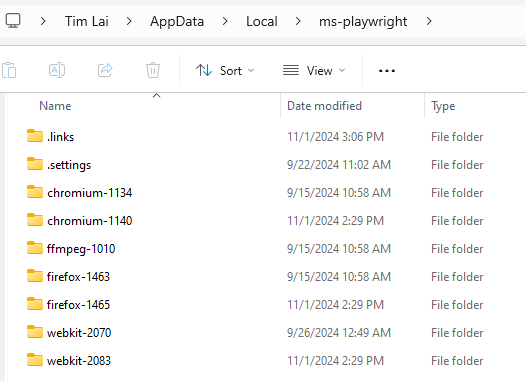Sort by Date modified column header

324,106
